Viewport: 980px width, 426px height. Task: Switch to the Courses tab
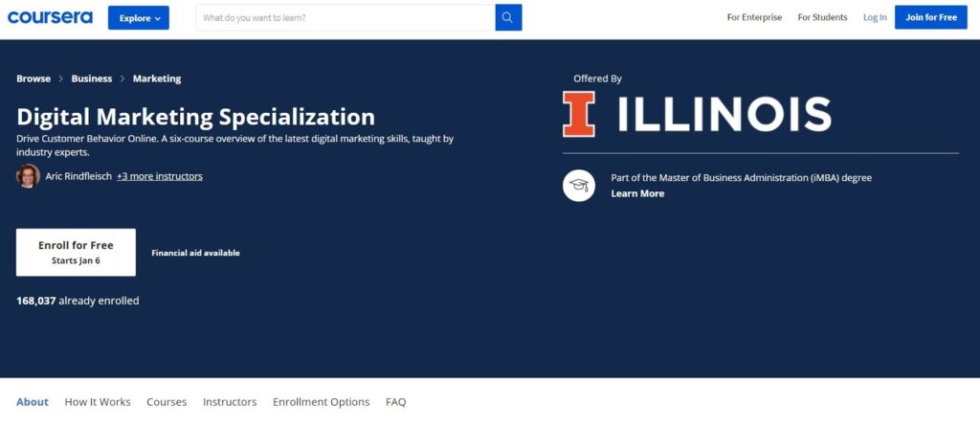point(167,402)
